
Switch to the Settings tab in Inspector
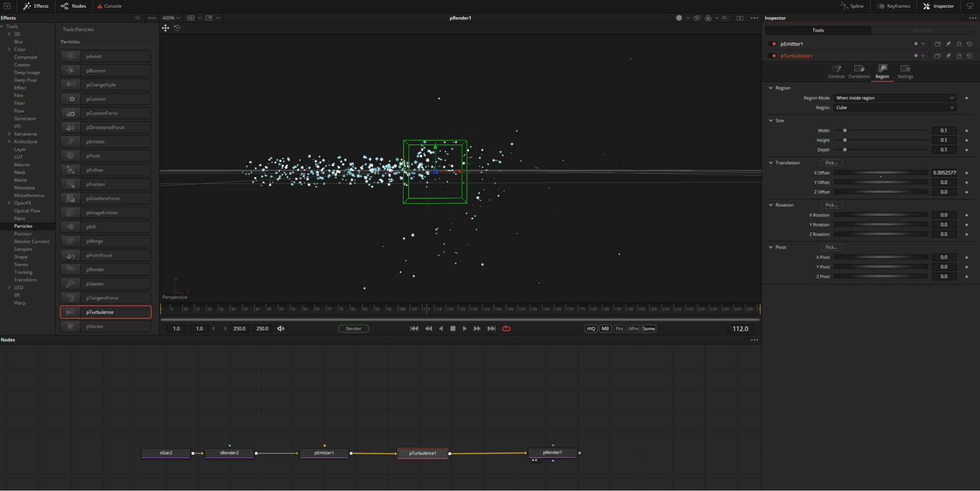905,71
